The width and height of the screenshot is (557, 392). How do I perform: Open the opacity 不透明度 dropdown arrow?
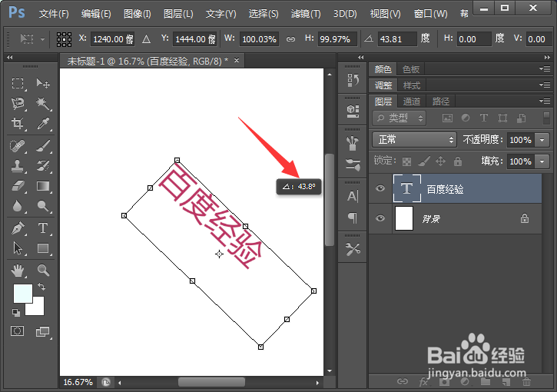pos(542,140)
